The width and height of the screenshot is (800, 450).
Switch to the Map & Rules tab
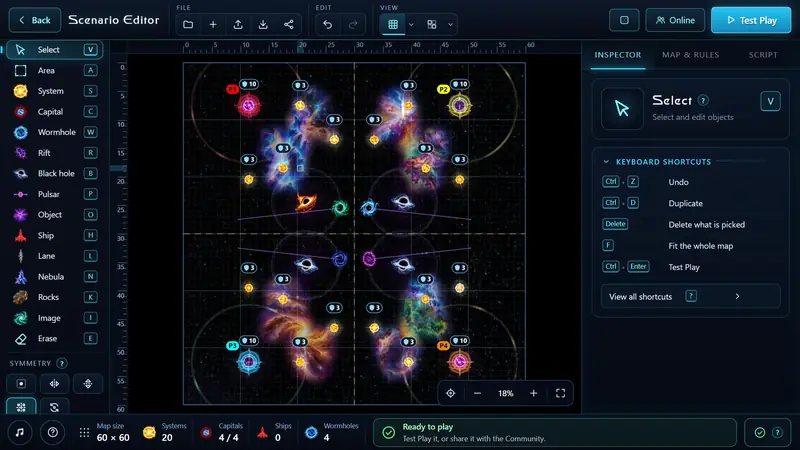[x=690, y=55]
